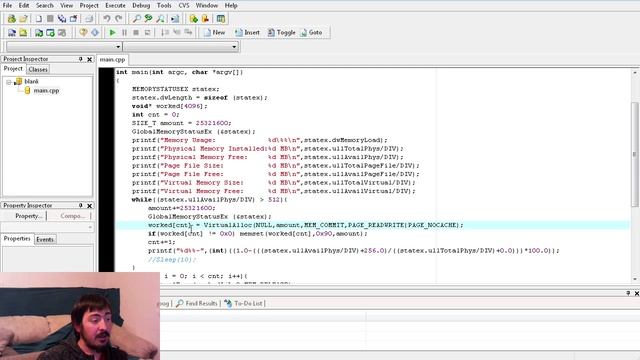Open the first class browser dropdown
640x360 pixels.
tap(118, 47)
